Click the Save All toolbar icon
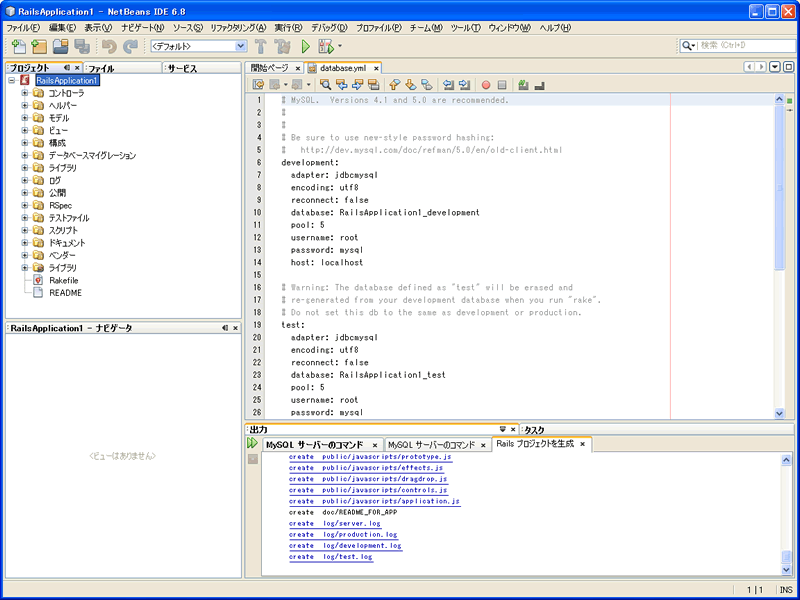This screenshot has height=600, width=800. click(82, 46)
